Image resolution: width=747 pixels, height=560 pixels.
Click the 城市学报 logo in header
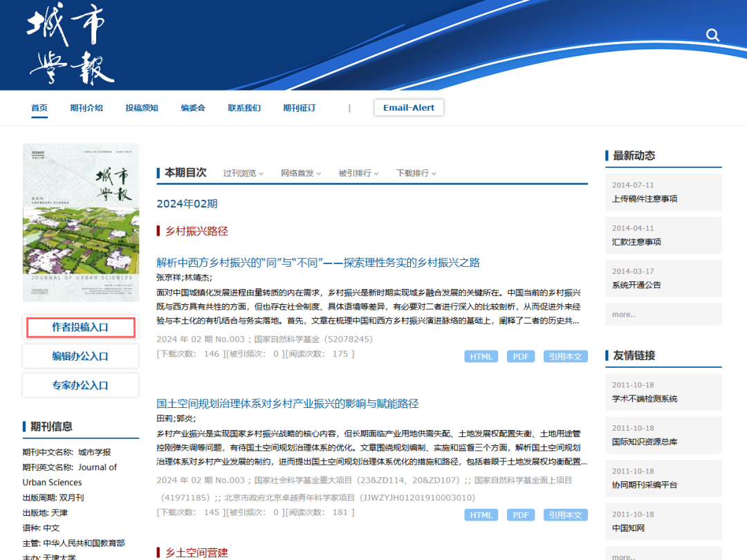coord(69,46)
